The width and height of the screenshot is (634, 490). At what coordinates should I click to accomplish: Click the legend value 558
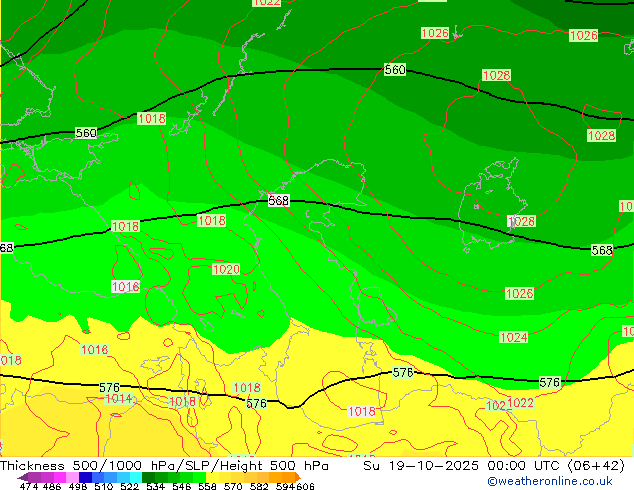click(x=207, y=486)
